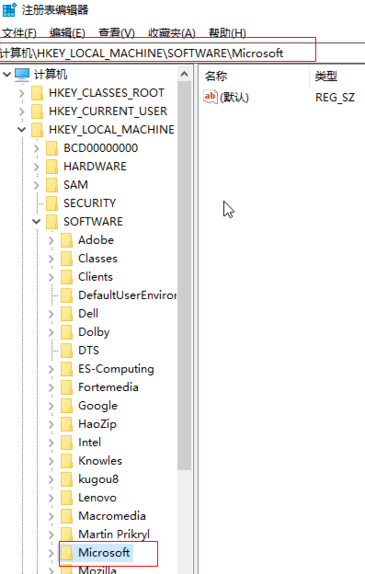Viewport: 365px width, 574px height.
Task: Click the SOFTWARE folder icon
Action: click(x=52, y=222)
